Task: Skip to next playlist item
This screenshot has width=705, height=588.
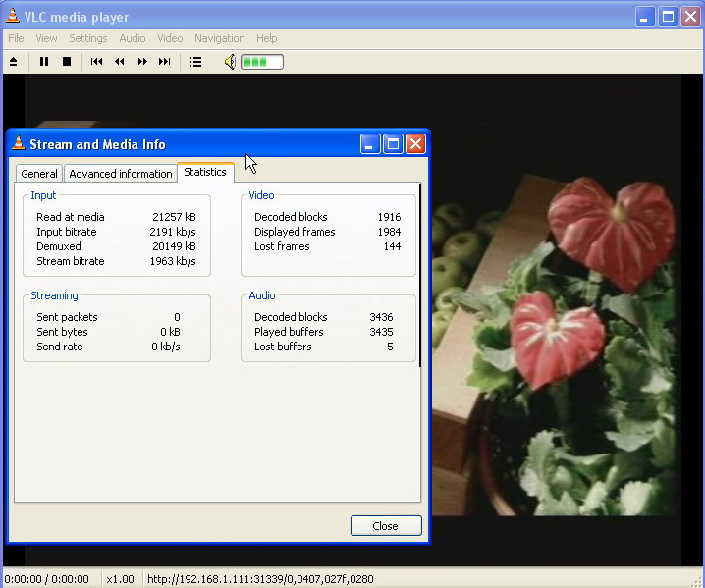Action: point(165,62)
